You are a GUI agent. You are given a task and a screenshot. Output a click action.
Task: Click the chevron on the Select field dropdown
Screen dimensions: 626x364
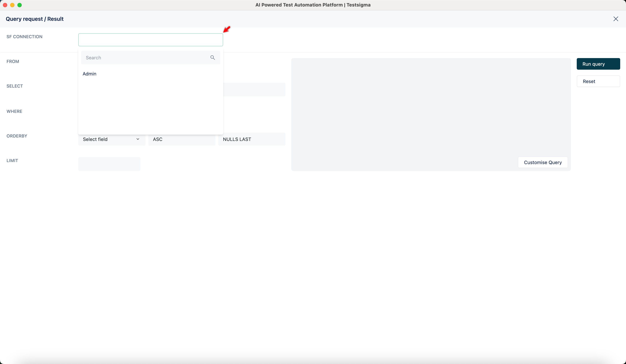coord(138,139)
